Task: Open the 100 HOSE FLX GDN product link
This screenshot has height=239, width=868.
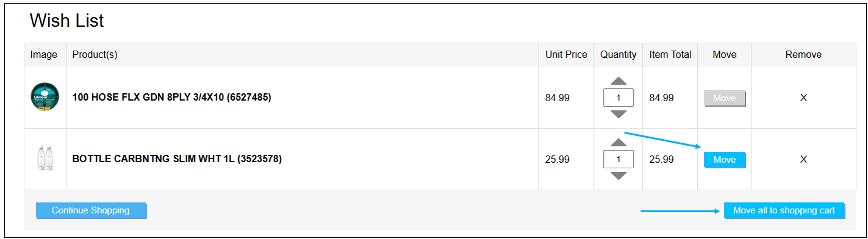Action: coord(171,97)
